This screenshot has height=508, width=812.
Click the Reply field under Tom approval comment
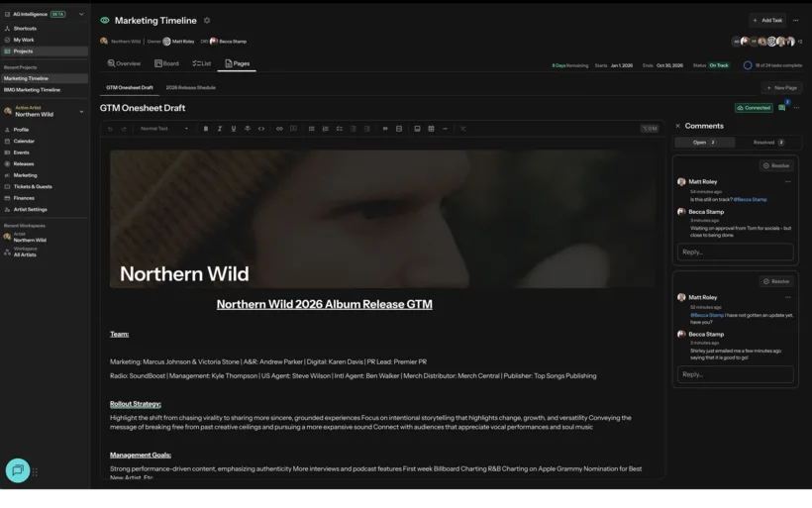(x=736, y=252)
